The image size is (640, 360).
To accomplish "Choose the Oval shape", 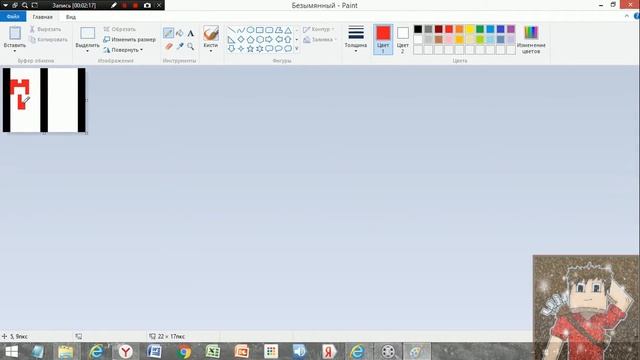I will tap(250, 30).
